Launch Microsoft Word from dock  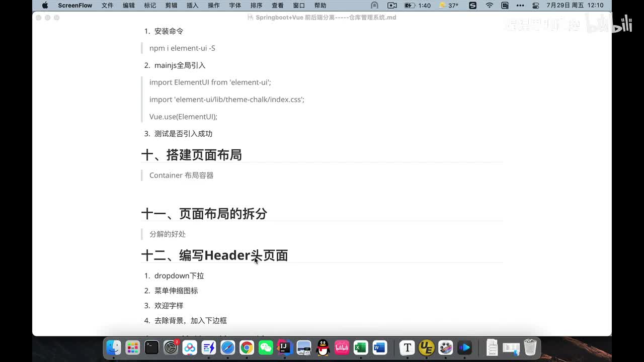pos(380,347)
